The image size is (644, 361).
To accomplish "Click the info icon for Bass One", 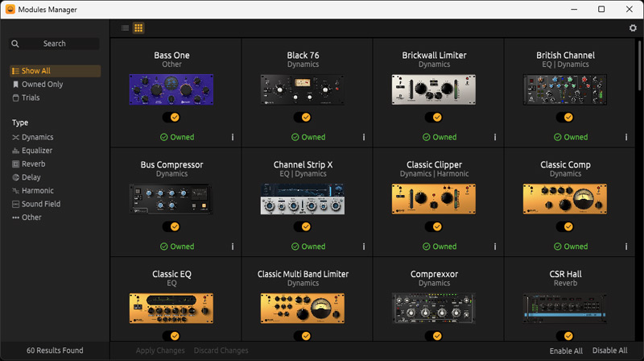I will pos(233,137).
